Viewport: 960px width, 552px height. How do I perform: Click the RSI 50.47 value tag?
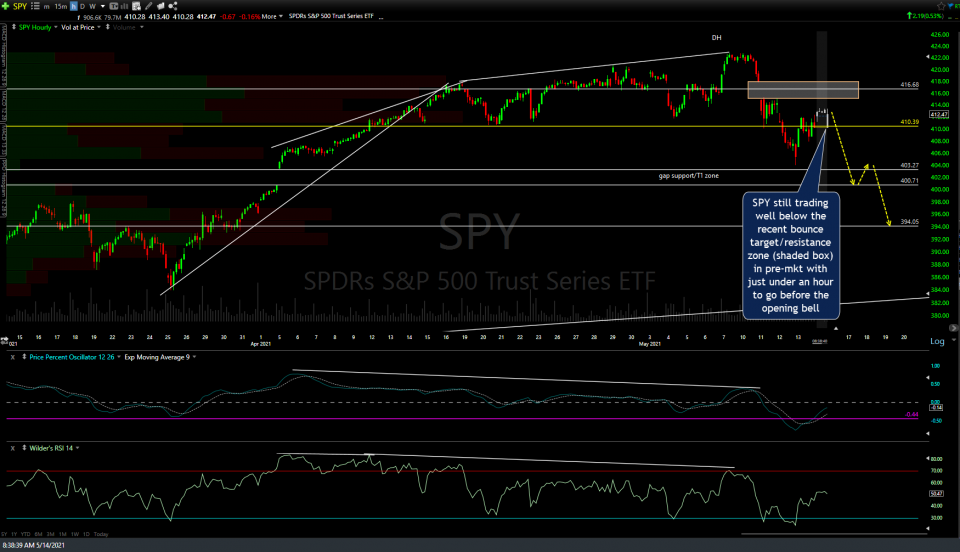click(936, 493)
